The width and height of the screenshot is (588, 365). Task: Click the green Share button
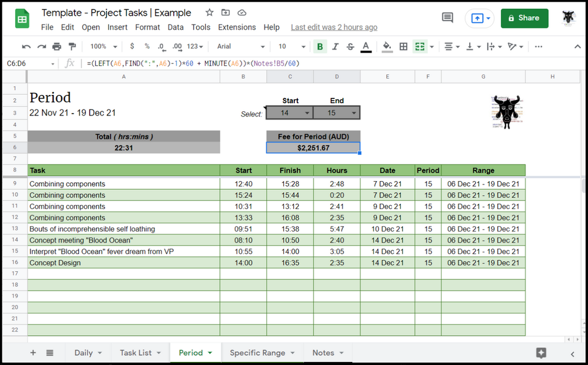pos(524,18)
